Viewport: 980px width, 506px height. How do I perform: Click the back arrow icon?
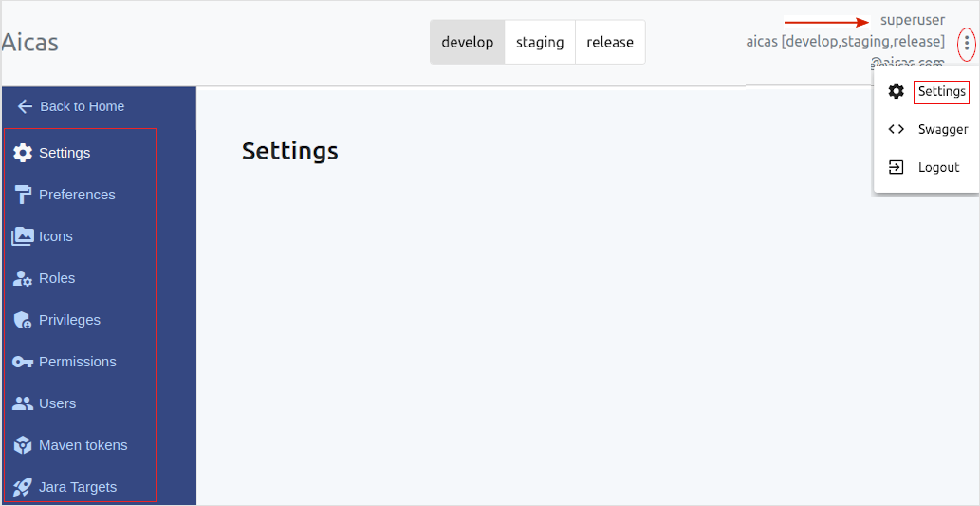click(x=26, y=106)
